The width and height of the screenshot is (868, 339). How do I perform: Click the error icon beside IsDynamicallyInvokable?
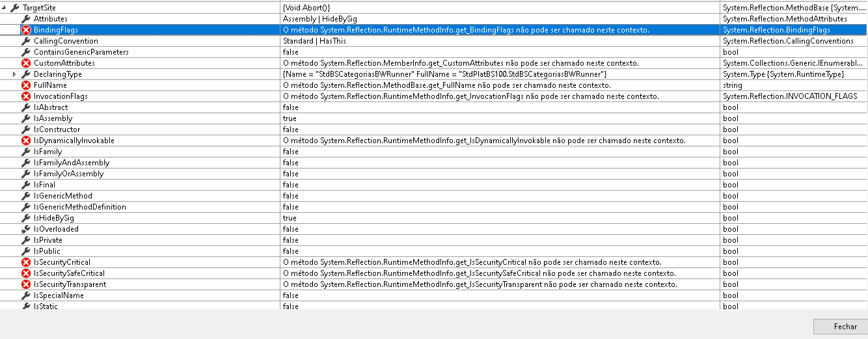(x=26, y=141)
